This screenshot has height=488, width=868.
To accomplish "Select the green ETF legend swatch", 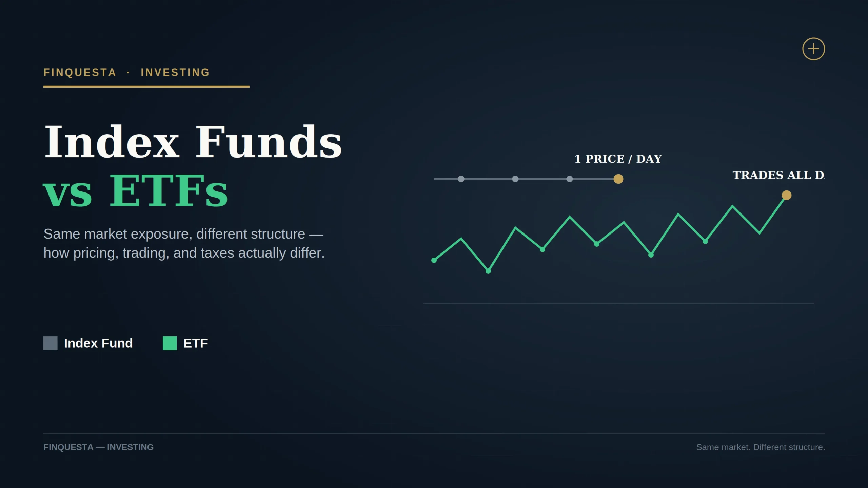I will click(170, 343).
